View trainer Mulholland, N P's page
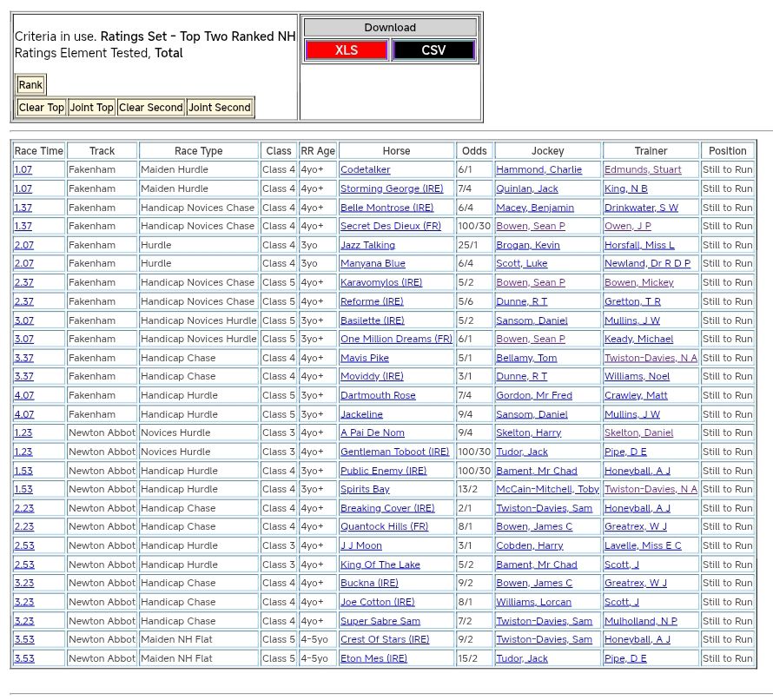The height and width of the screenshot is (700, 773). 640,622
